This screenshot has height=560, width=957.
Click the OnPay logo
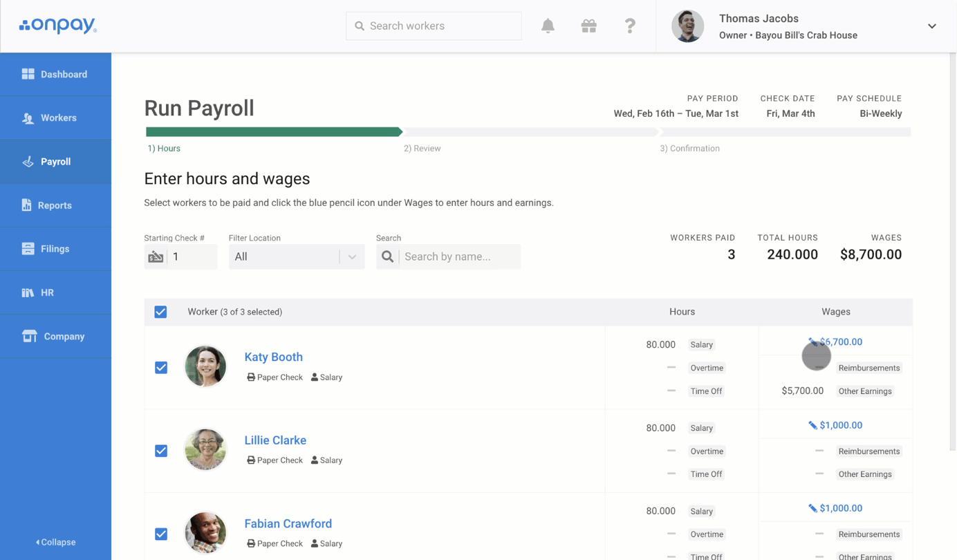point(58,26)
